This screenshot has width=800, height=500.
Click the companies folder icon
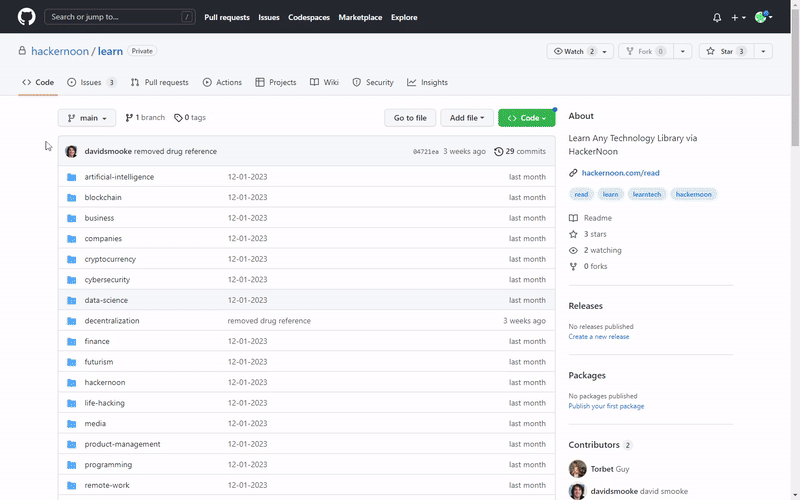tap(71, 239)
